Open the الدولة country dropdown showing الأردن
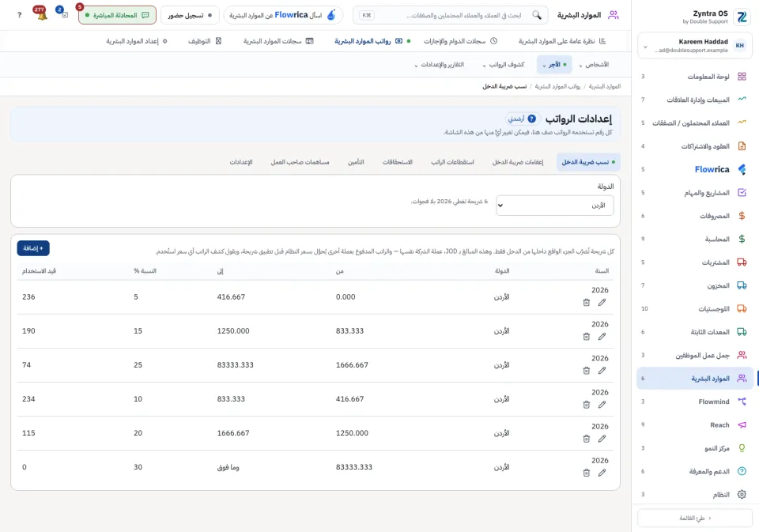Viewport: 759px width, 532px height. tap(555, 206)
